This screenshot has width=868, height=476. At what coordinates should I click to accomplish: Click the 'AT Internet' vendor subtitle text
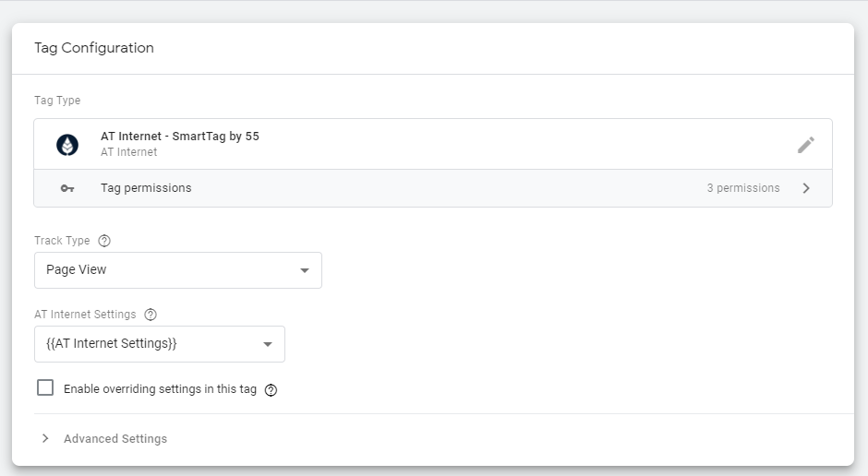click(128, 152)
